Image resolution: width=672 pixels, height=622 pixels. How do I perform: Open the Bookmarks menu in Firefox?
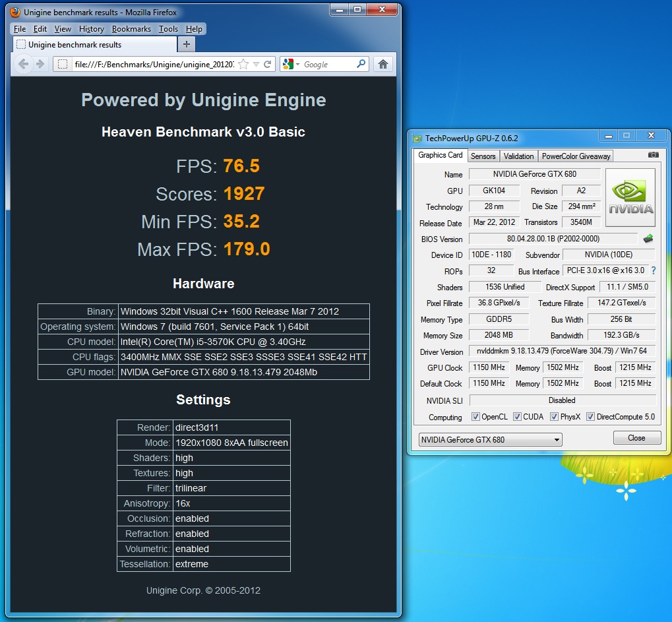tap(131, 29)
